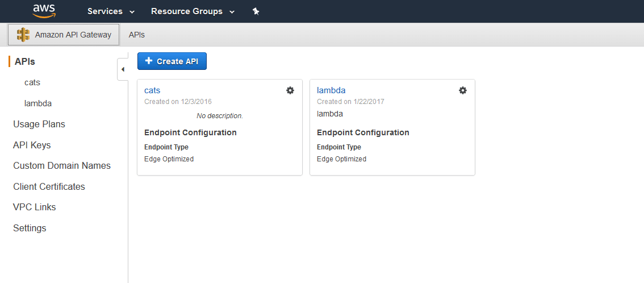
Task: Click the APIs breadcrumb link
Action: point(136,35)
